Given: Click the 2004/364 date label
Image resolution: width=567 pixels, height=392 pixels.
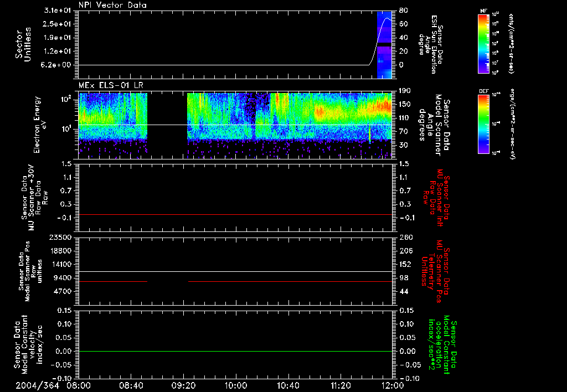Looking at the screenshot, I should click(x=37, y=385).
